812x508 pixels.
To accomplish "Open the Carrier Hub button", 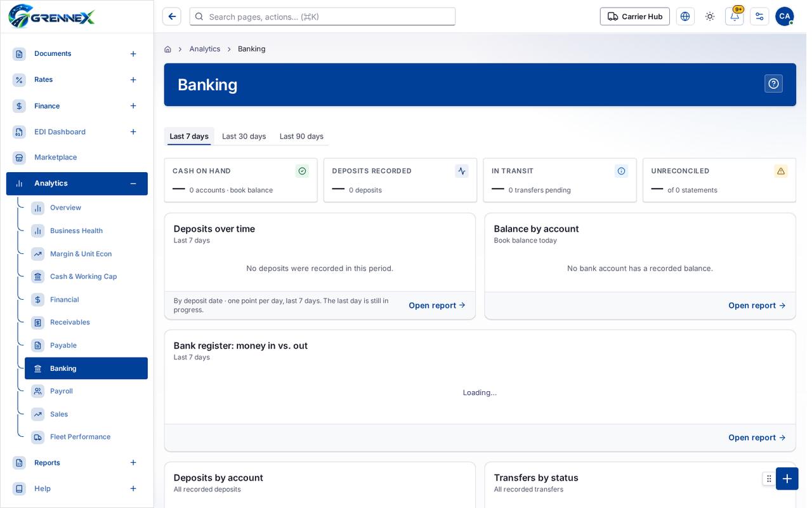I will [x=635, y=17].
